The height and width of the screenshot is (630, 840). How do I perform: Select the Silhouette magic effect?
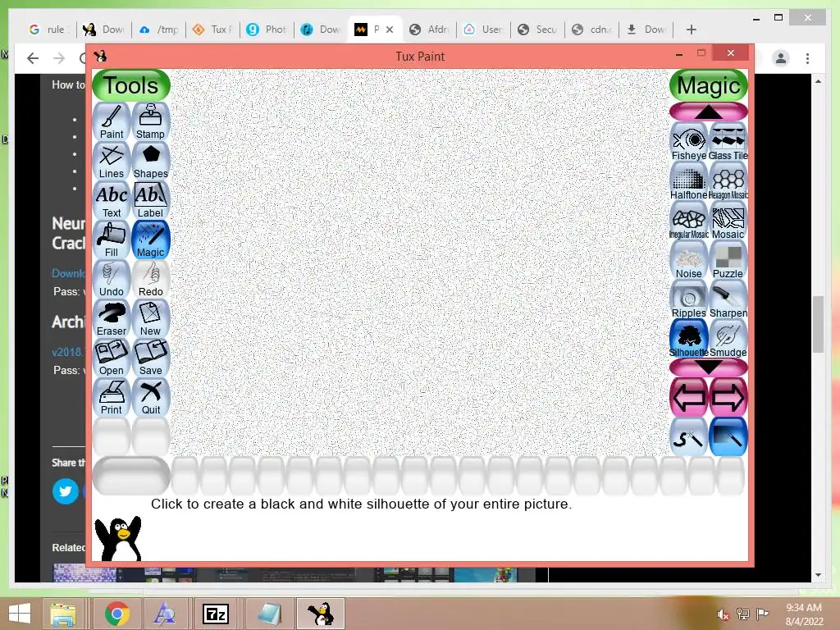point(689,339)
